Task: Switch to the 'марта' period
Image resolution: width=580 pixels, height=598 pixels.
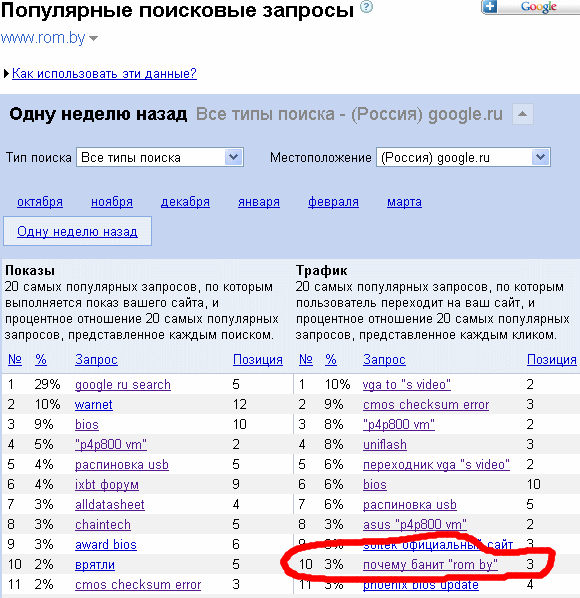Action: (x=404, y=202)
